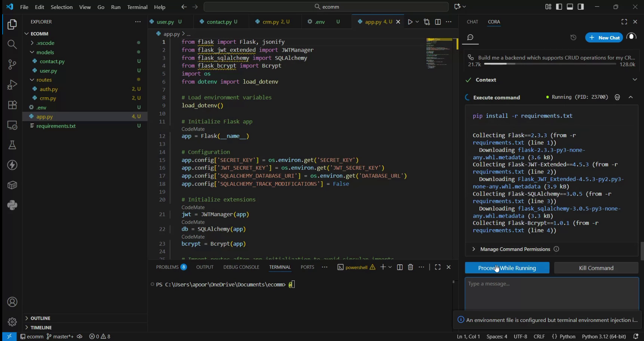The width and height of the screenshot is (644, 341).
Task: Toggle the primary sidebar visibility
Action: click(559, 6)
